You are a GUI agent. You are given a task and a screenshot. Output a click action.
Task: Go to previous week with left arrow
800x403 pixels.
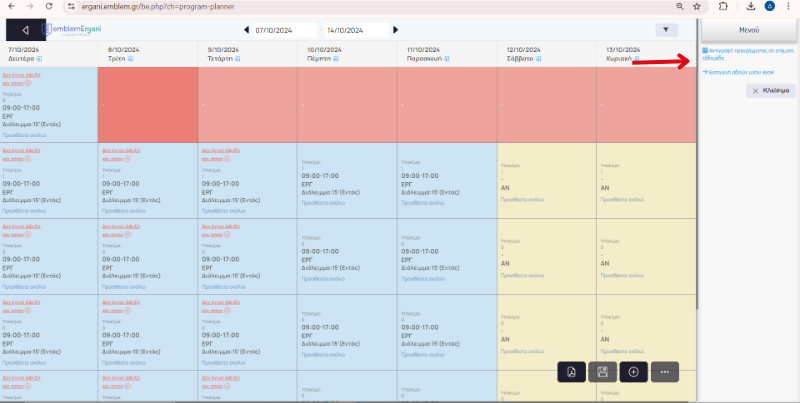point(247,30)
